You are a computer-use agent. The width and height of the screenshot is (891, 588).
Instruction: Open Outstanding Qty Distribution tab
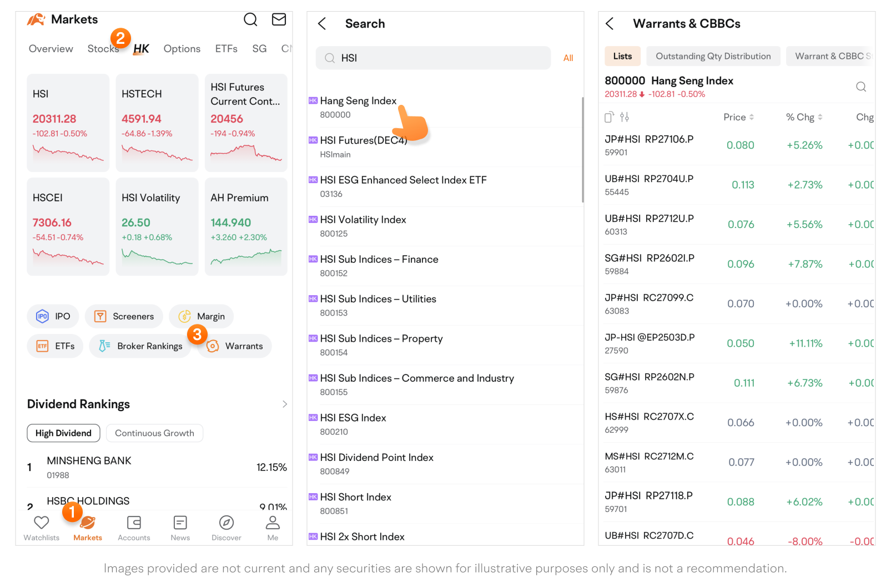coord(713,56)
